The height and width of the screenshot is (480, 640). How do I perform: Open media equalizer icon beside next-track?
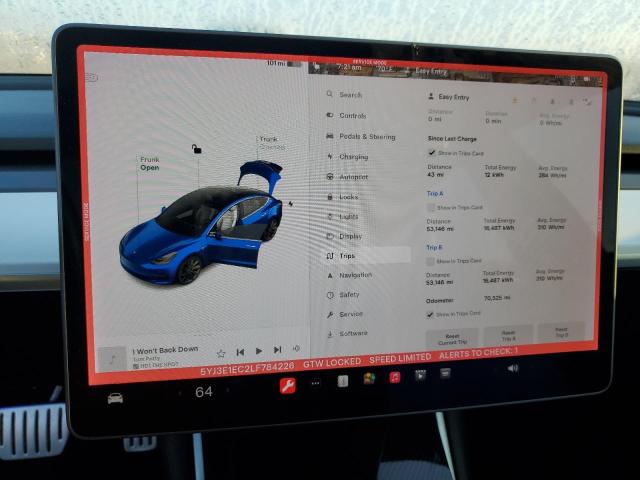point(296,349)
